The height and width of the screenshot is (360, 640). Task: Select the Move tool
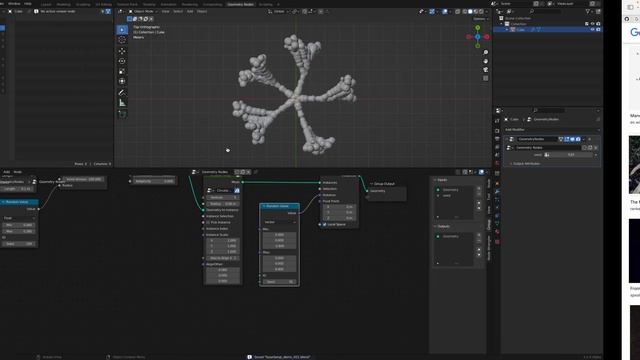point(122,51)
